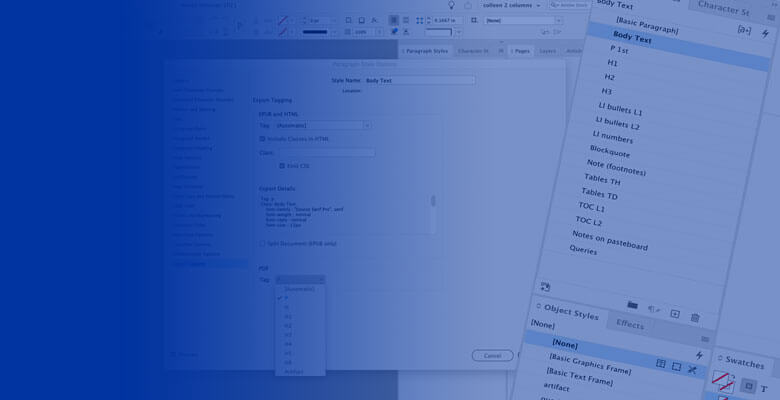
Task: Select the P 1st paragraph style
Action: 619,49
